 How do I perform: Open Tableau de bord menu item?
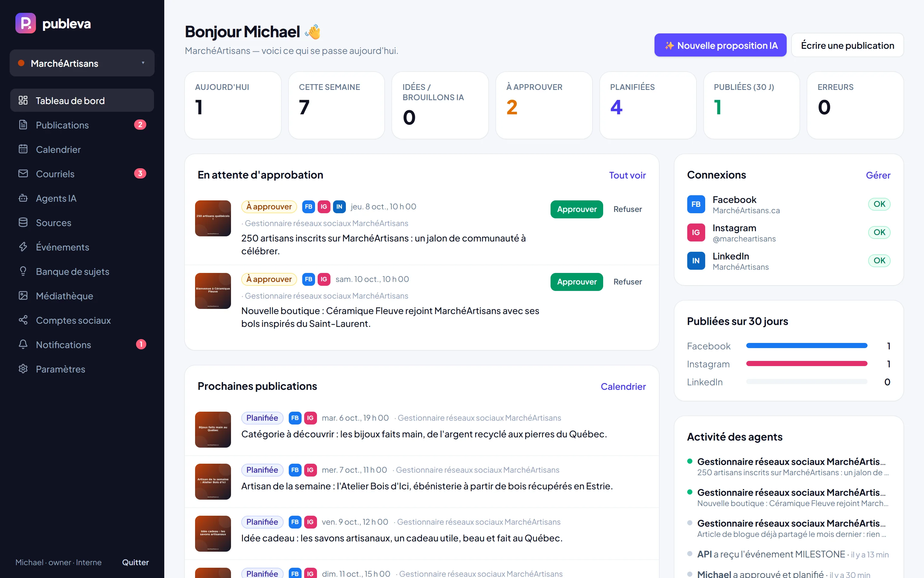coord(82,101)
